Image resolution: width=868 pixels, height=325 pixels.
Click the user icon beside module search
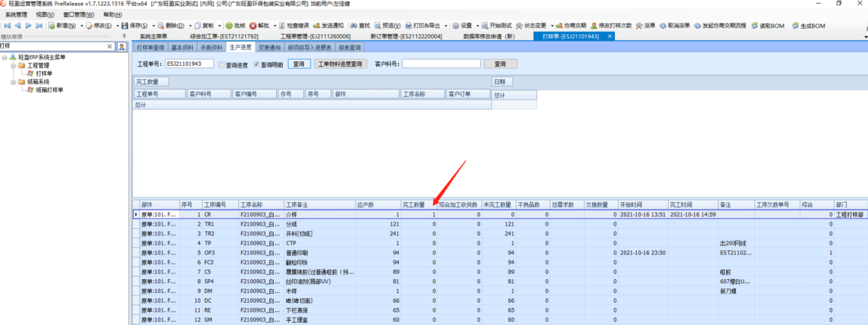point(121,46)
